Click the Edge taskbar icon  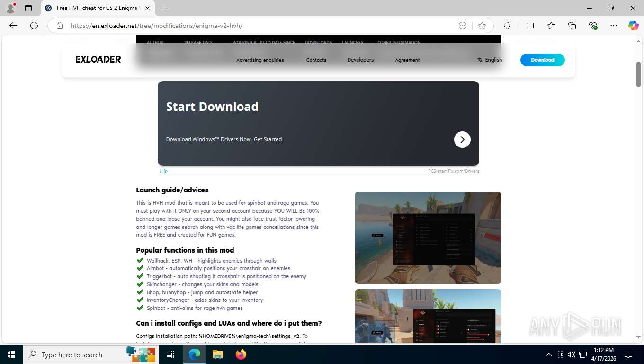click(195, 355)
